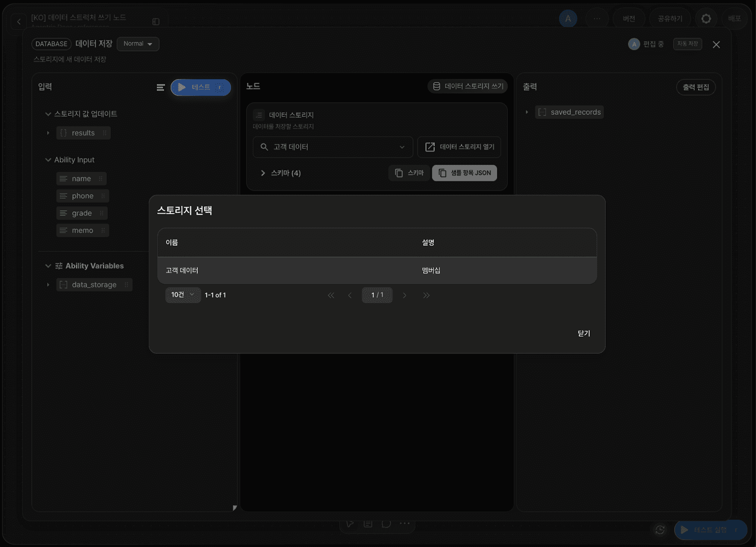This screenshot has width=756, height=547.
Task: Click the note icon in bottom toolbar
Action: [x=368, y=524]
